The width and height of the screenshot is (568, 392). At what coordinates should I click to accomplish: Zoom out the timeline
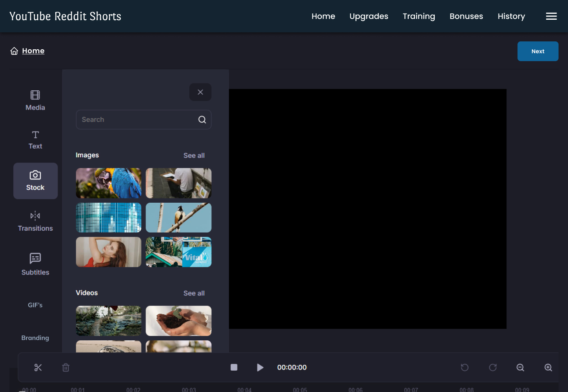pyautogui.click(x=520, y=368)
